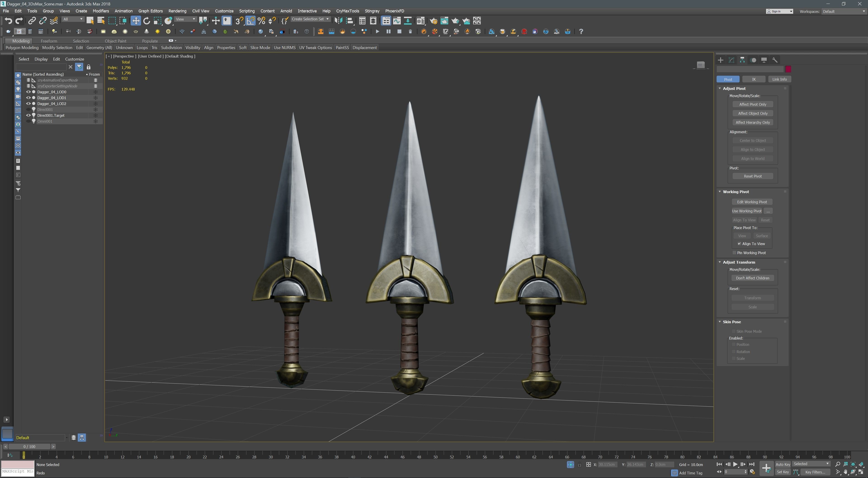Open the PhoenixFD menu

395,11
